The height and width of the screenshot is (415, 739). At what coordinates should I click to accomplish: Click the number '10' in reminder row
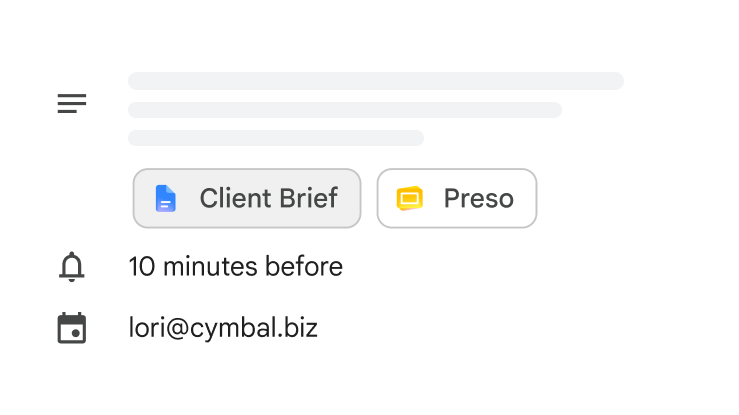pyautogui.click(x=142, y=267)
